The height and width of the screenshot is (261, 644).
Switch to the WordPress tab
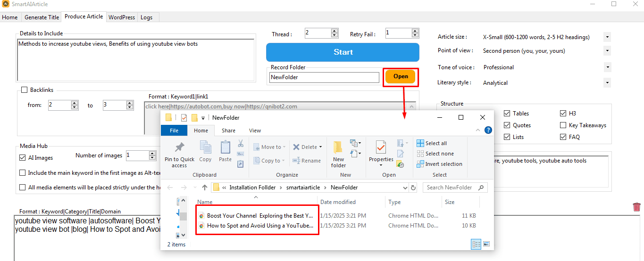coord(122,17)
